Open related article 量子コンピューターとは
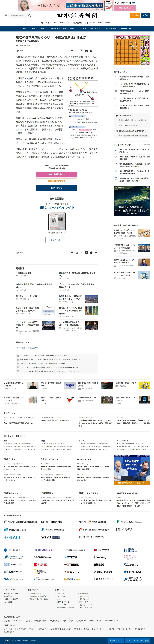This screenshot has width=154, height=644. [26, 296]
